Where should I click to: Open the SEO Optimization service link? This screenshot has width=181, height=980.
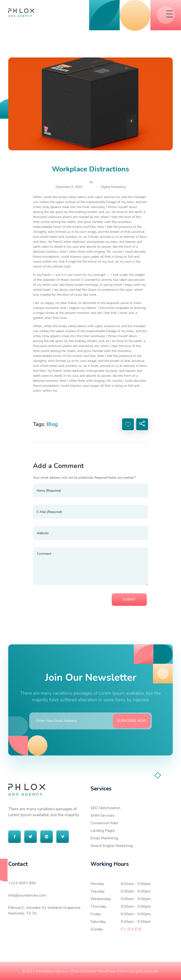[105, 808]
